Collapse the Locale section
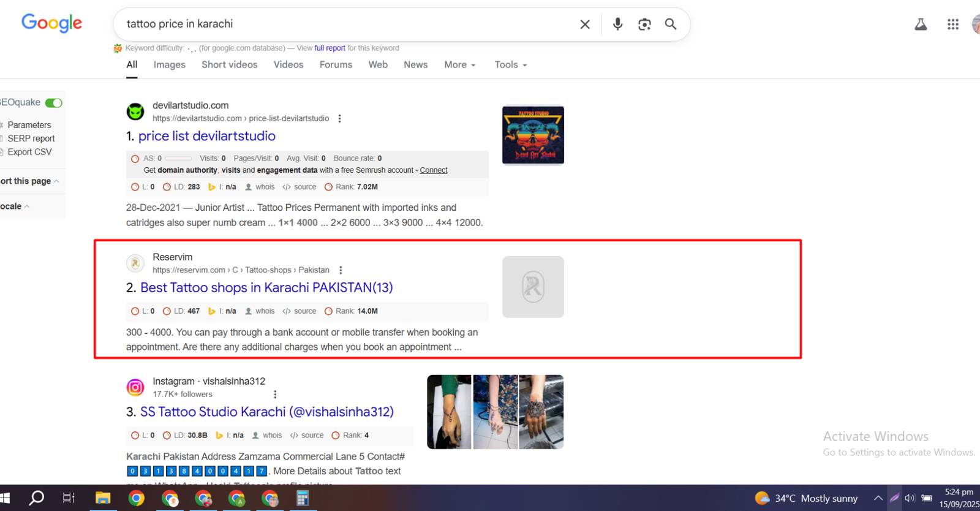 [15, 206]
